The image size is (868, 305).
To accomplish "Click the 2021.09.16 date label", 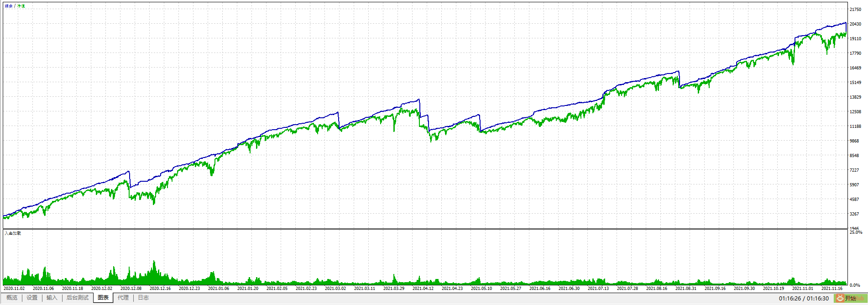I will point(715,288).
